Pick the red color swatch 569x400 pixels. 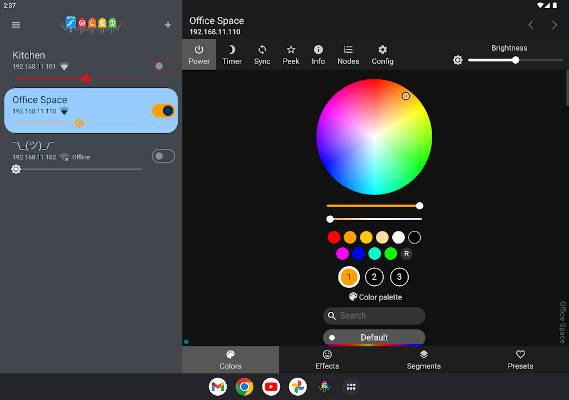[x=334, y=237]
